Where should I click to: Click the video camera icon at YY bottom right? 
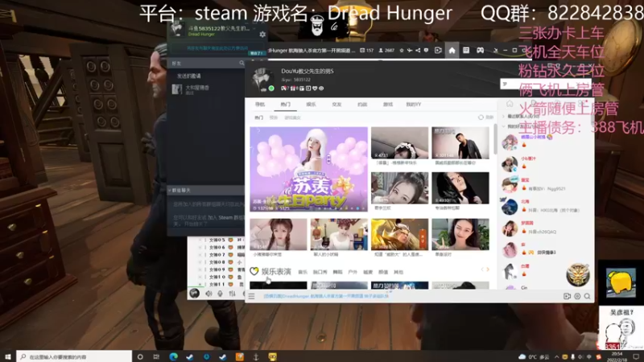pyautogui.click(x=568, y=296)
